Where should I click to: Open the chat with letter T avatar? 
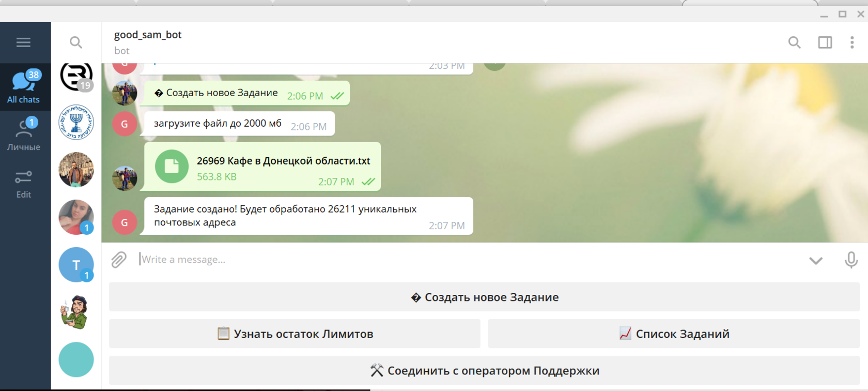tap(76, 265)
